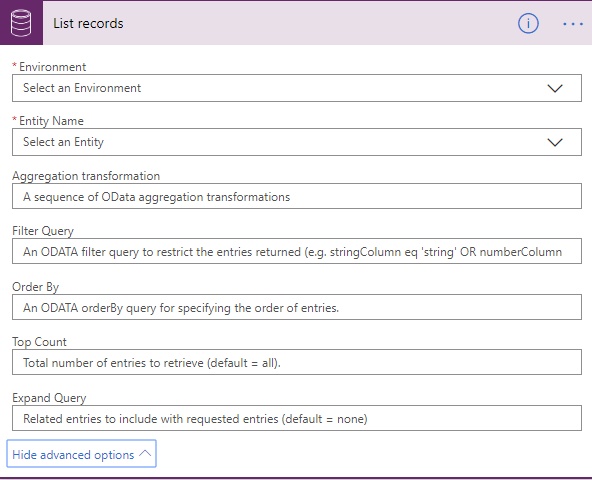Click the Top Count label text
The height and width of the screenshot is (480, 592).
[x=39, y=342]
